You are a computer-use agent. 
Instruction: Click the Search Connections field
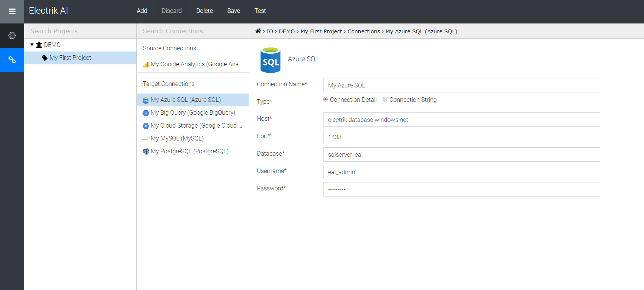tap(192, 31)
